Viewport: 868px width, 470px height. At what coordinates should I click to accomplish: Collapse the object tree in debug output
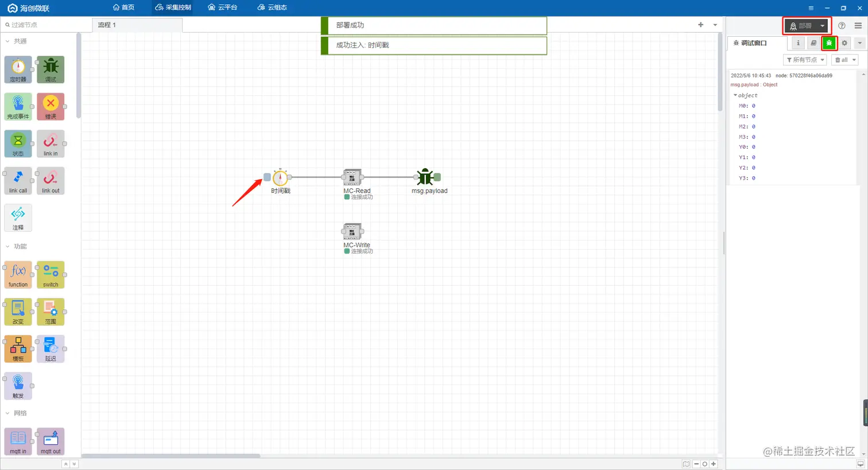(735, 95)
